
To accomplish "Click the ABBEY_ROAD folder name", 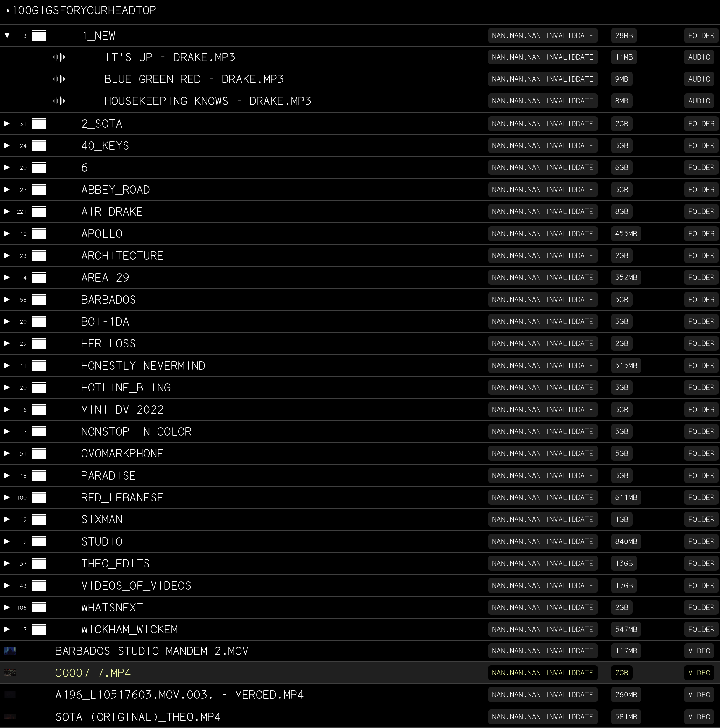I will (x=116, y=190).
